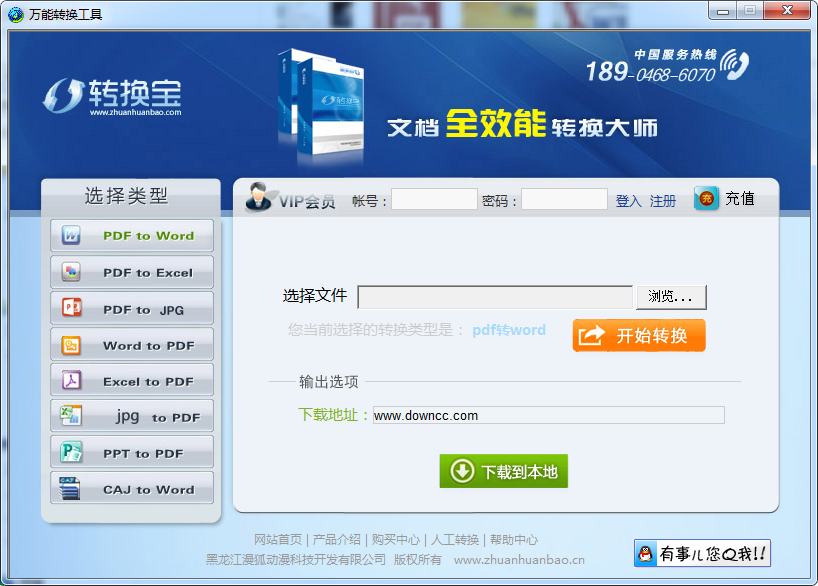Click the 下载到本地 download button
The image size is (818, 586).
(x=503, y=471)
